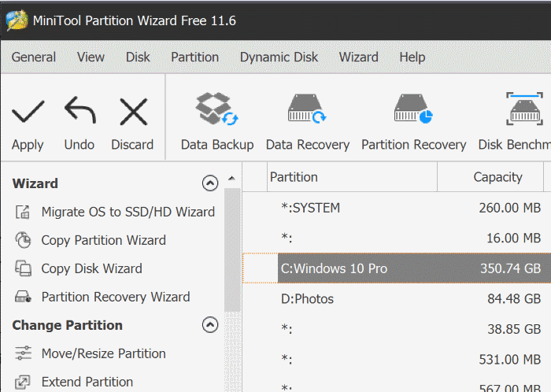Viewport: 551px width, 392px height.
Task: Select the 38.85 GB partition row
Action: [x=397, y=329]
